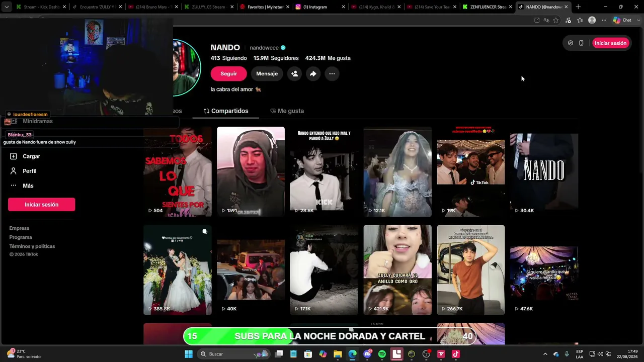
Task: Open the video with 266.7K views
Action: pyautogui.click(x=471, y=270)
